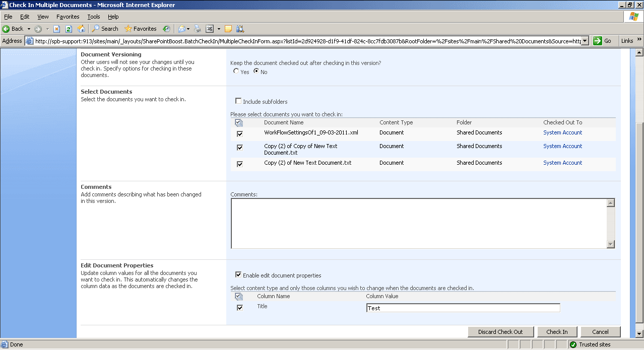Click the Title value field containing Test
This screenshot has width=644, height=350.
[x=463, y=308]
